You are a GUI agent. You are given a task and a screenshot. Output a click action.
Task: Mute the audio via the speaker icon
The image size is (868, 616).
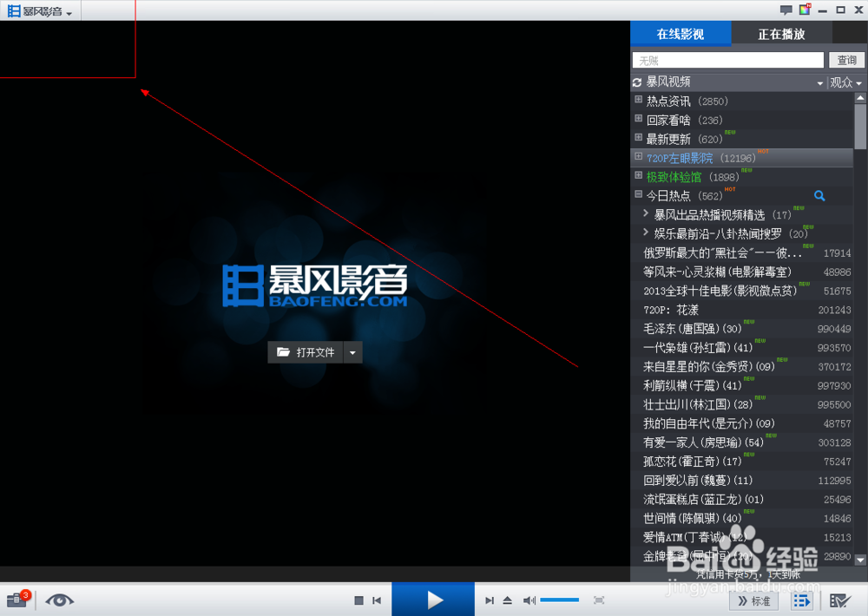coord(529,600)
